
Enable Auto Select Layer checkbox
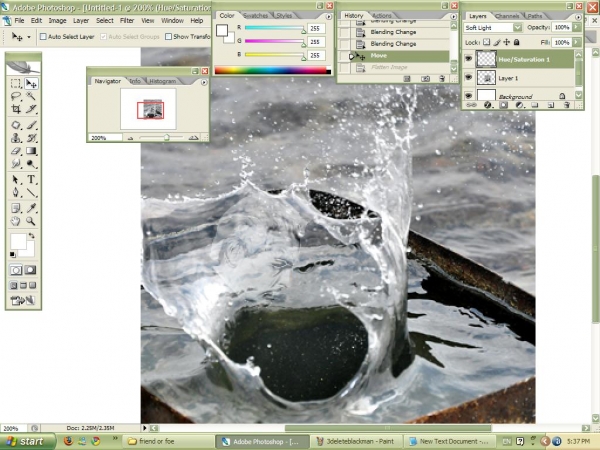(x=43, y=37)
